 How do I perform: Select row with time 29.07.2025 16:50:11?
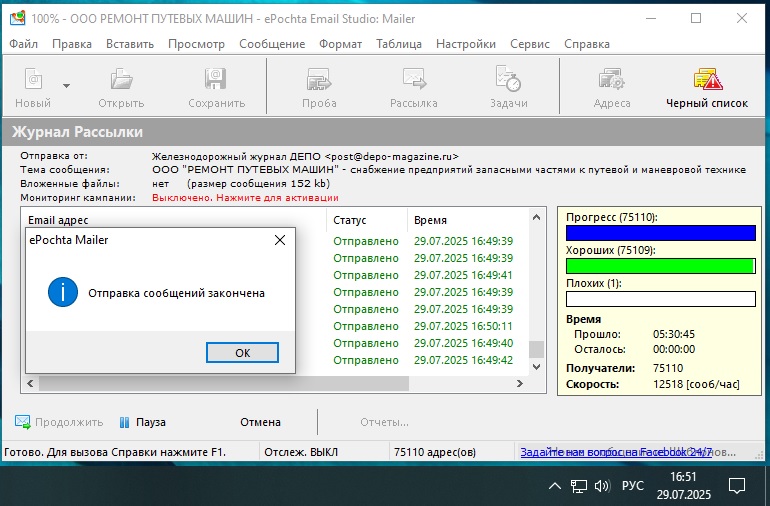point(275,326)
